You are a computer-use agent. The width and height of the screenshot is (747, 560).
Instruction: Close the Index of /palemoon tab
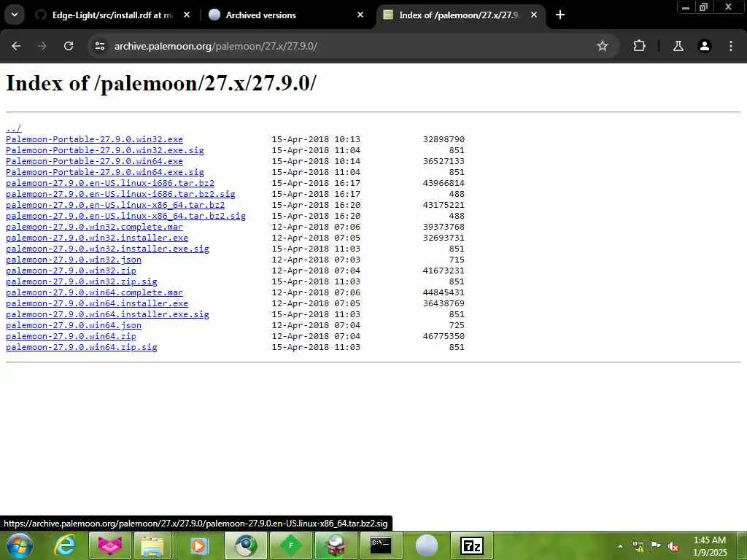pyautogui.click(x=534, y=15)
